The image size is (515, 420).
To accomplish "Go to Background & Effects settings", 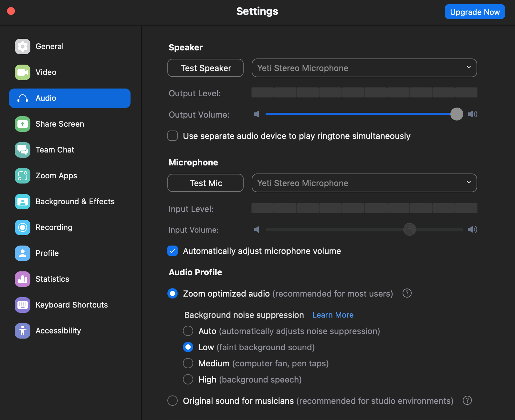I will (70, 202).
